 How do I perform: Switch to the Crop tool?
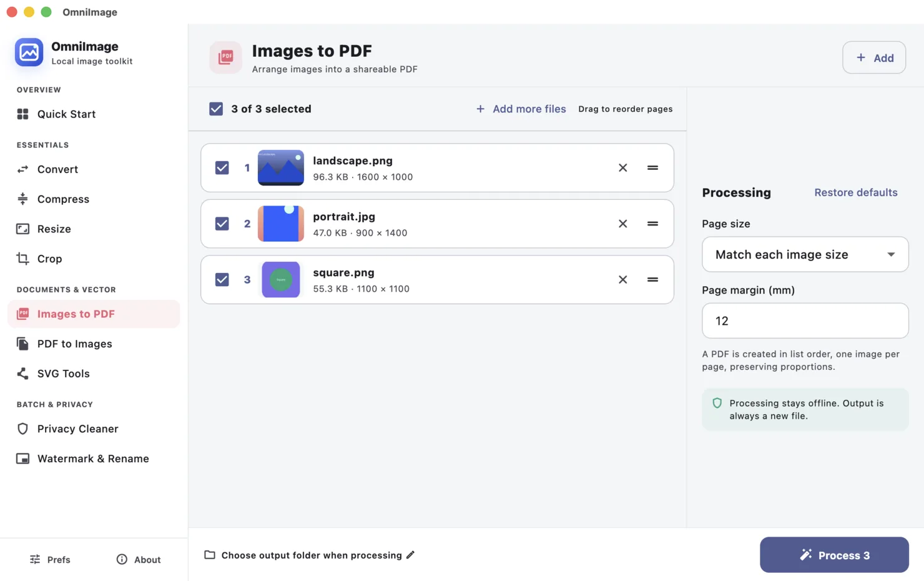(94, 259)
